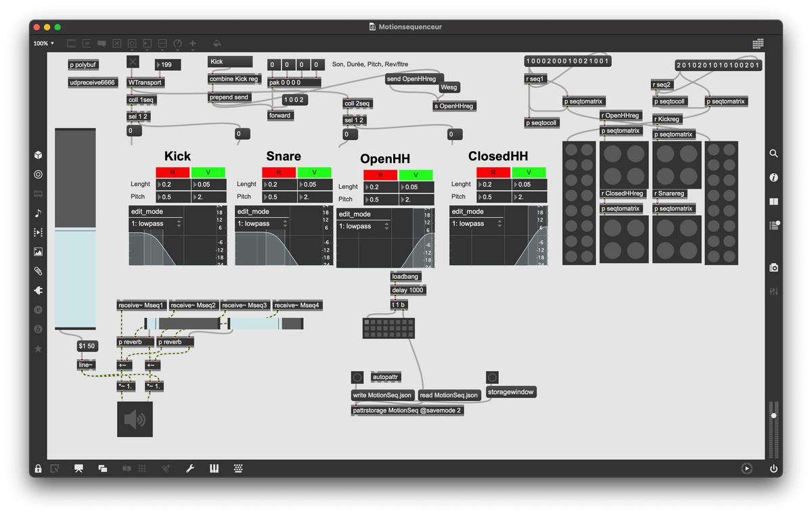Viewport: 812px width, 516px height.
Task: Click the 'read MotionSeq.json' message box
Action: pyautogui.click(x=449, y=395)
